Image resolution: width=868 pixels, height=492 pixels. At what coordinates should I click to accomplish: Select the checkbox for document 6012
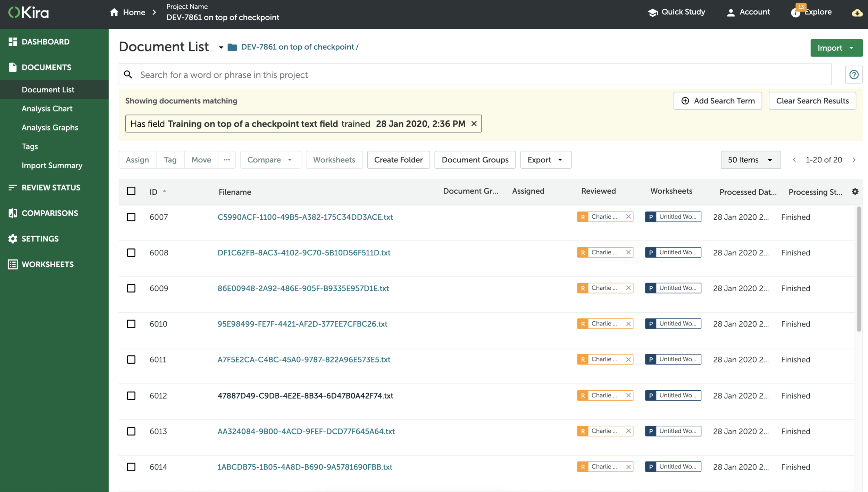click(x=131, y=396)
